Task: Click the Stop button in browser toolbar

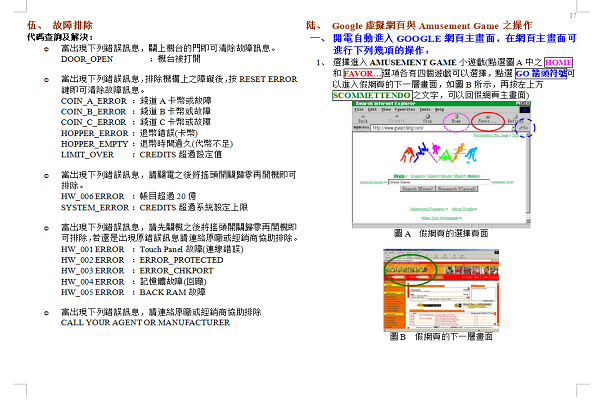Action: coord(427,119)
